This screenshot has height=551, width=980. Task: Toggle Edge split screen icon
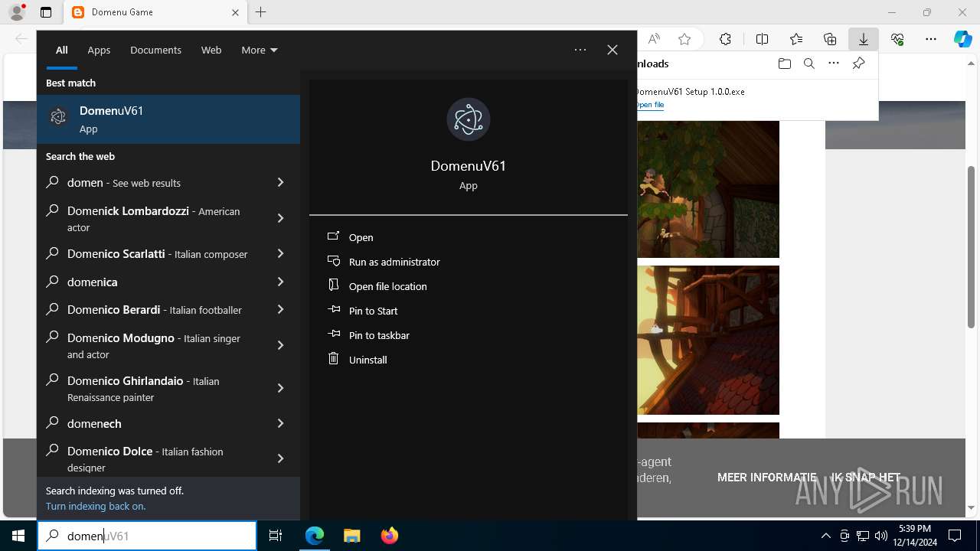[762, 39]
